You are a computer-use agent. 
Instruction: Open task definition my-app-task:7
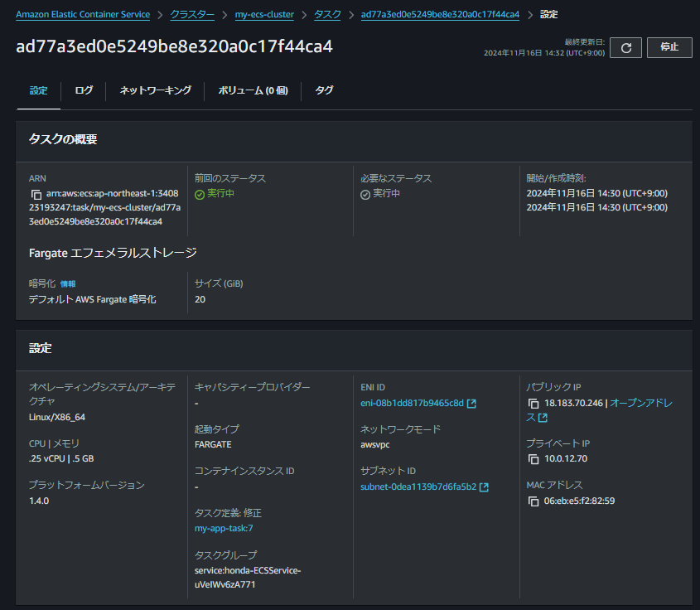point(224,528)
